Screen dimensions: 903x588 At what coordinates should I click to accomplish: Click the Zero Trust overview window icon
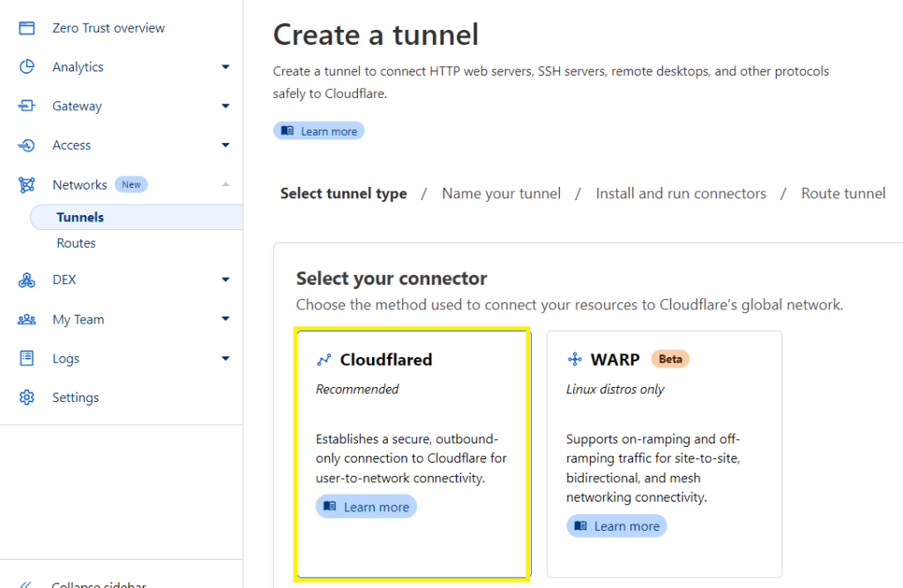26,27
